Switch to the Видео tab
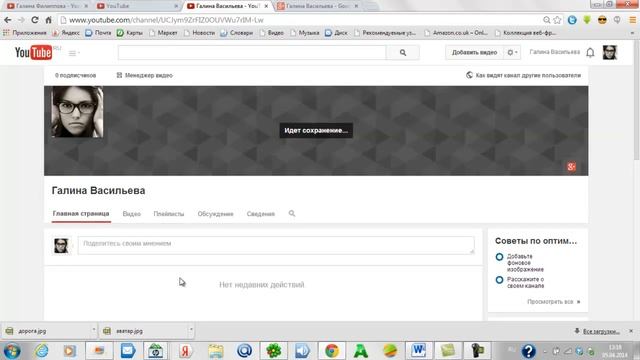 pos(131,214)
